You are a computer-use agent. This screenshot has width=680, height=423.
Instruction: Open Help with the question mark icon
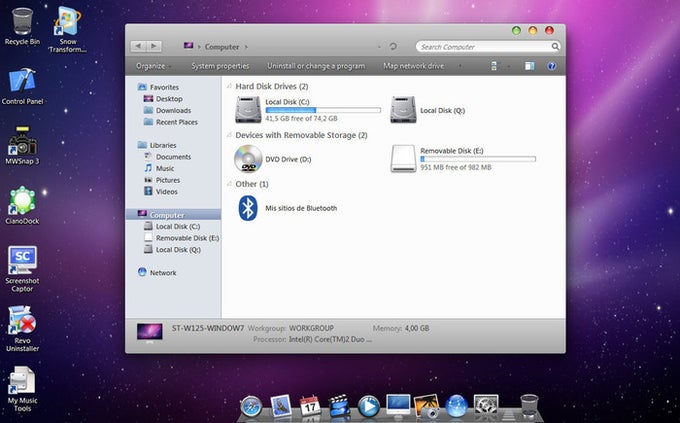click(552, 66)
